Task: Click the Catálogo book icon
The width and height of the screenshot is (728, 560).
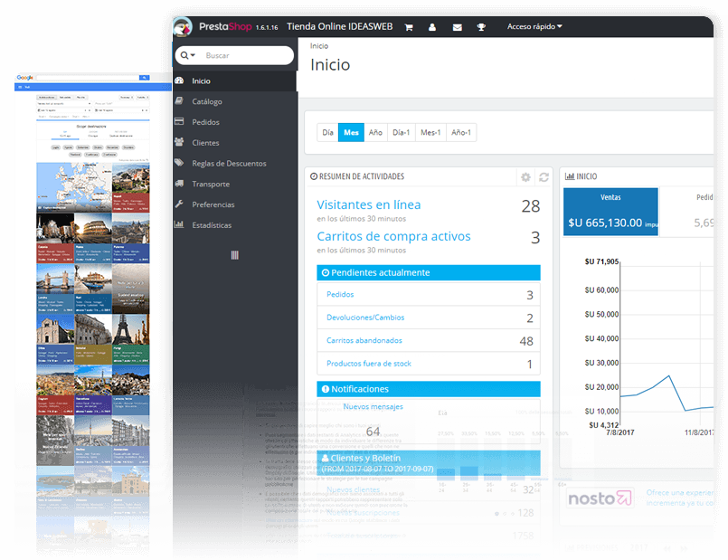Action: coord(179,100)
